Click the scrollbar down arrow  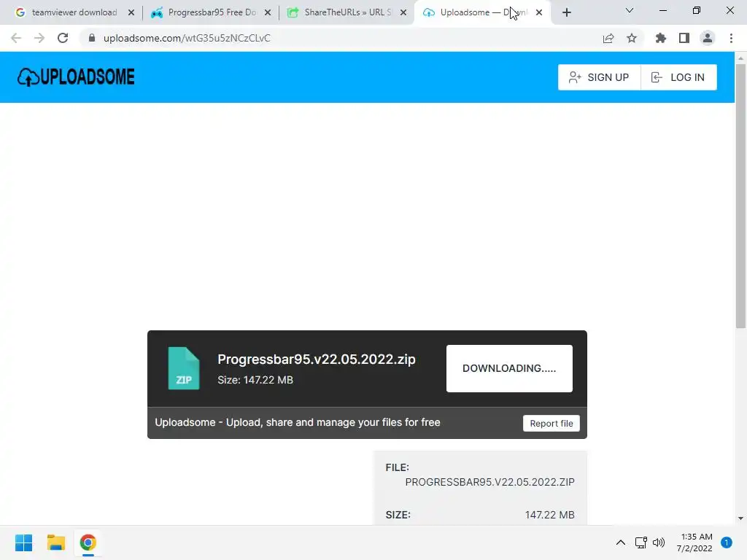pos(740,518)
